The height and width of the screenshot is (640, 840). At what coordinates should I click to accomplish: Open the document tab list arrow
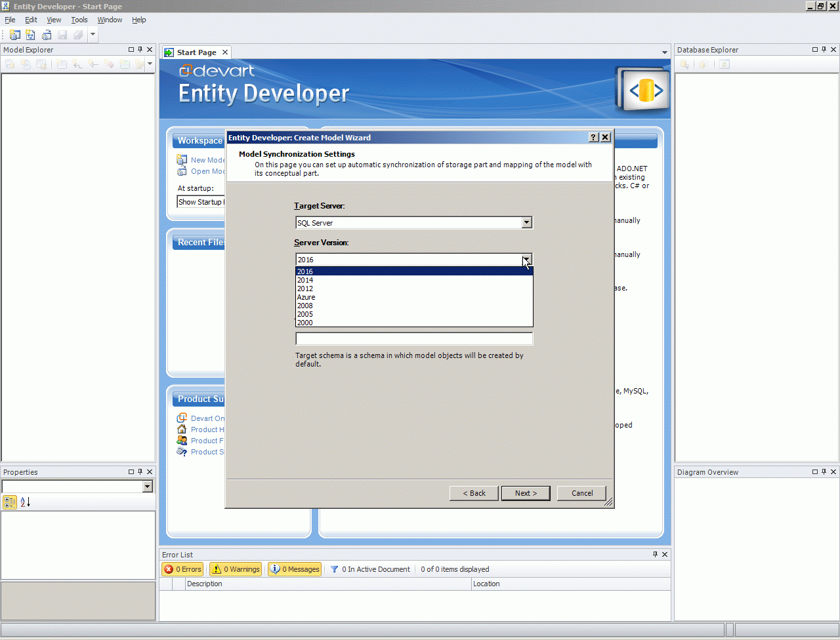pos(665,52)
